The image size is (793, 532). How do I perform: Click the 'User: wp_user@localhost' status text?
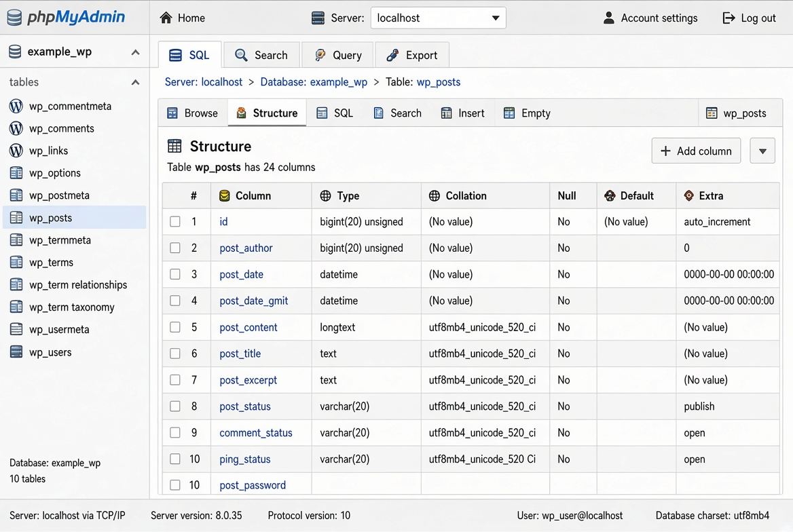[x=570, y=515]
